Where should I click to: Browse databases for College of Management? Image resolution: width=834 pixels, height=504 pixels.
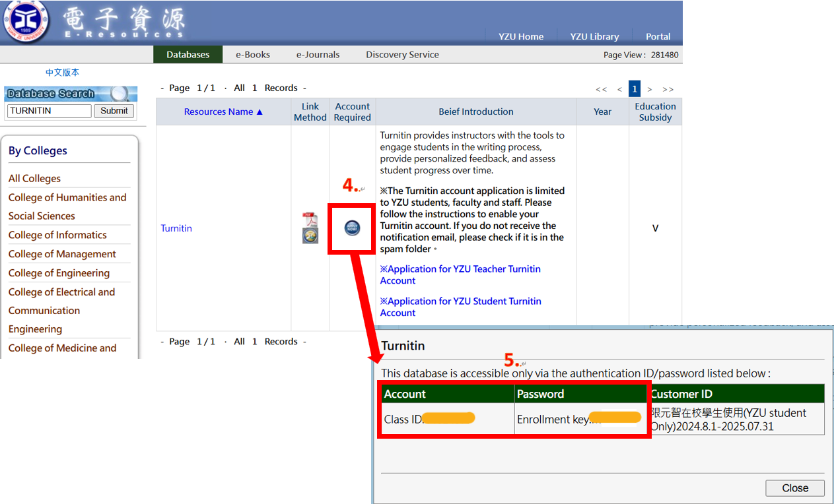[x=62, y=253]
